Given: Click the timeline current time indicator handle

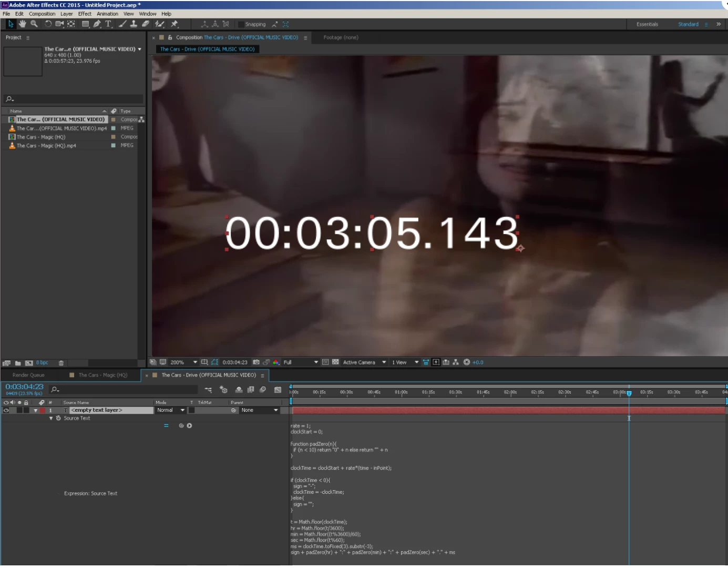Looking at the screenshot, I should (x=629, y=393).
